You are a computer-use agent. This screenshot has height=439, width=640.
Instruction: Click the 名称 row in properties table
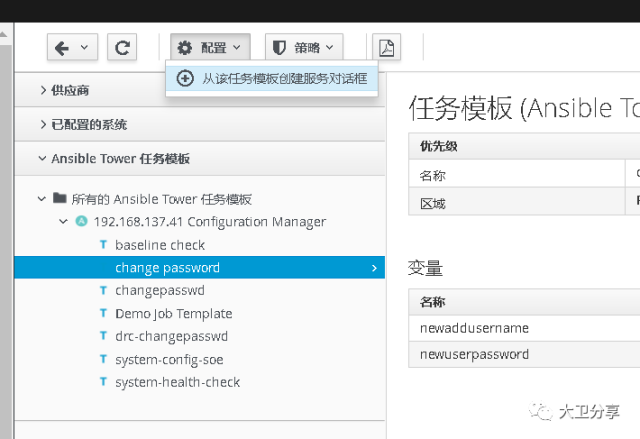coord(524,174)
